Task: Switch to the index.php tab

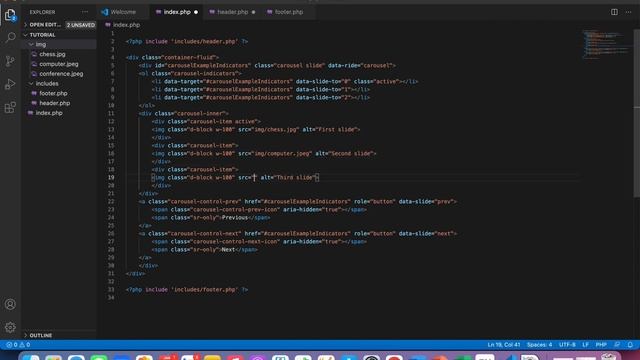Action: point(176,12)
